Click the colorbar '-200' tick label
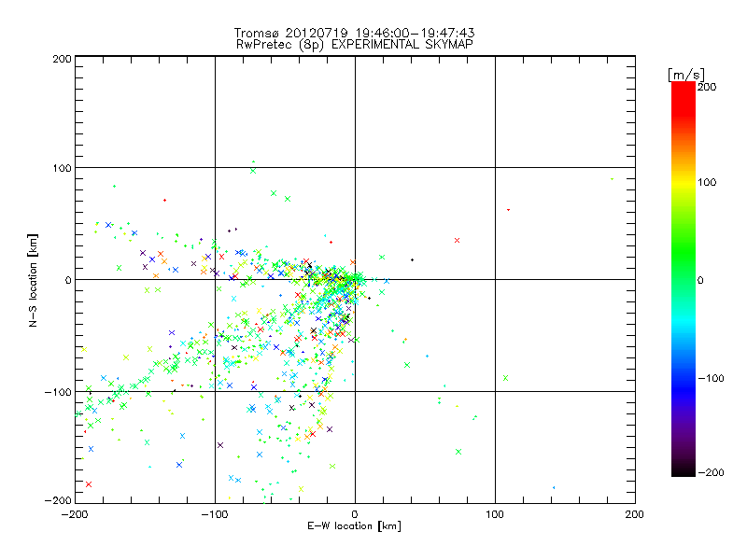The height and width of the screenshot is (560, 747). [711, 472]
